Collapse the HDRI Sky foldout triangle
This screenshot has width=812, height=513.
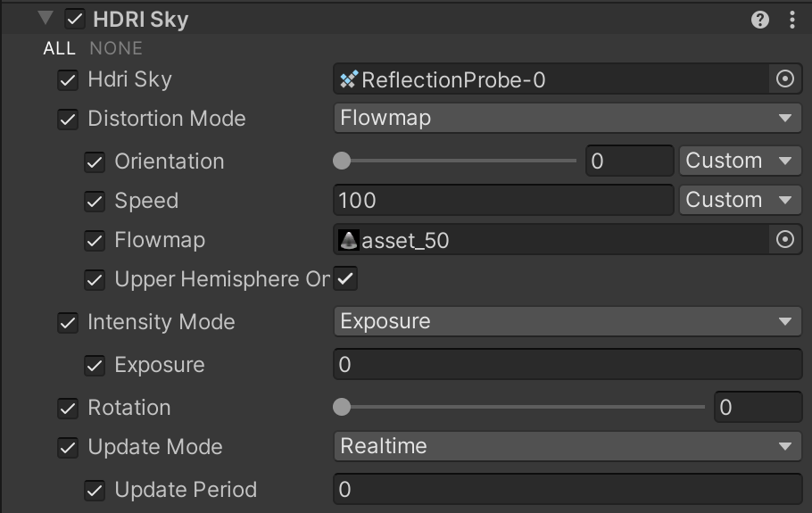tap(46, 19)
